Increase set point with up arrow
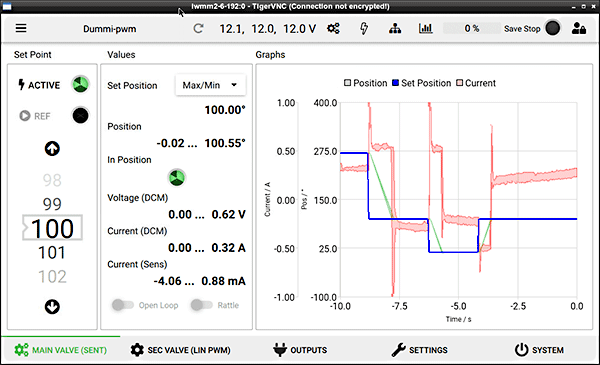 [52, 149]
